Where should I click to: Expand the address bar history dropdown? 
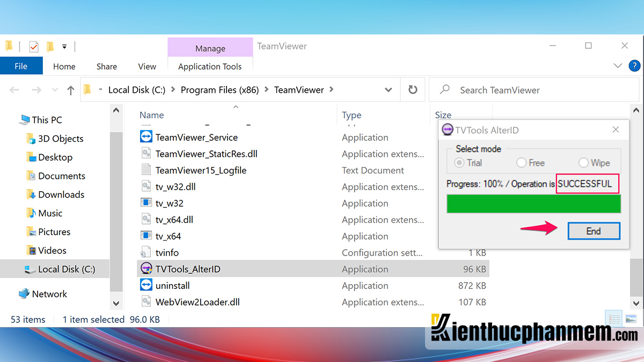[389, 90]
